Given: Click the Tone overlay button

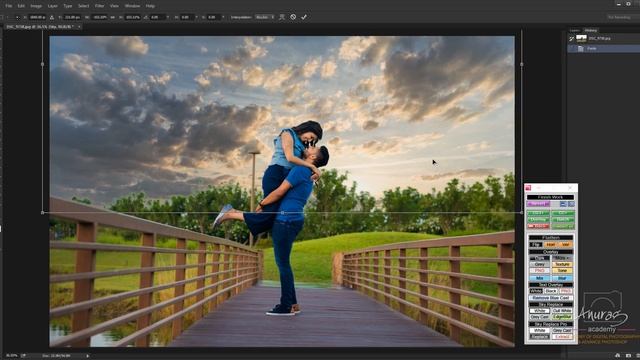Looking at the screenshot, I should coord(562,271).
